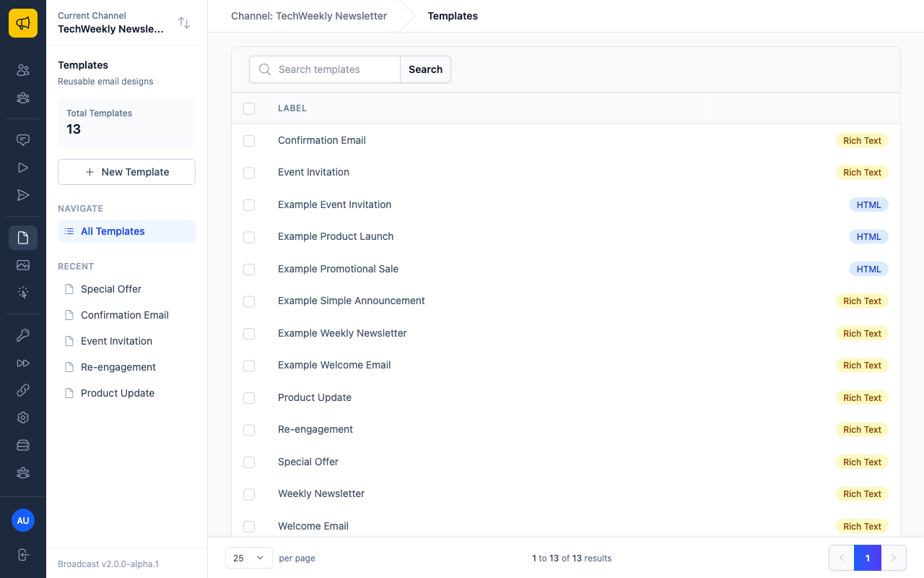Open the paper plane send icon
Image resolution: width=924 pixels, height=578 pixels.
click(x=23, y=195)
